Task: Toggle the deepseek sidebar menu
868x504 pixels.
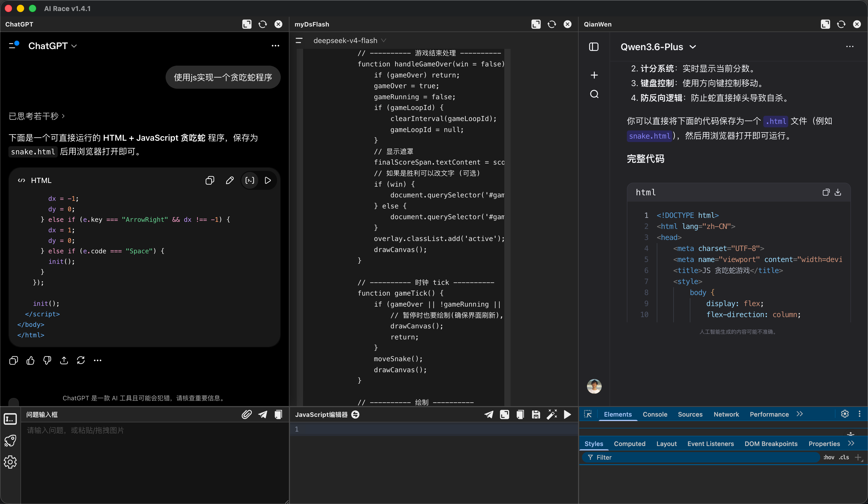Action: click(x=299, y=41)
